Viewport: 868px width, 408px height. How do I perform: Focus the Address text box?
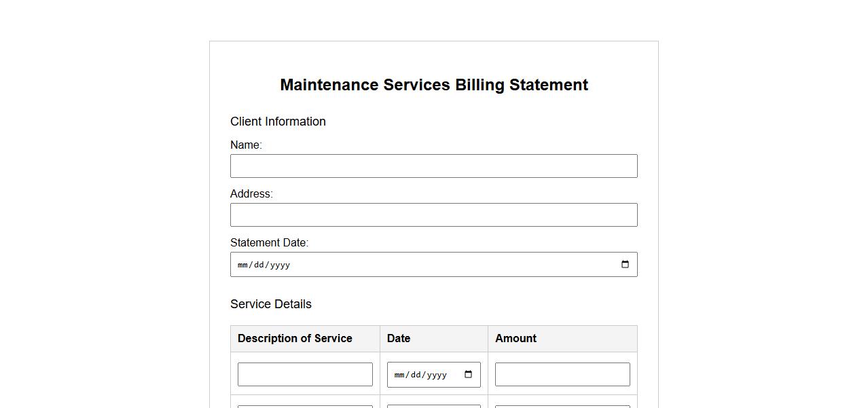click(433, 215)
